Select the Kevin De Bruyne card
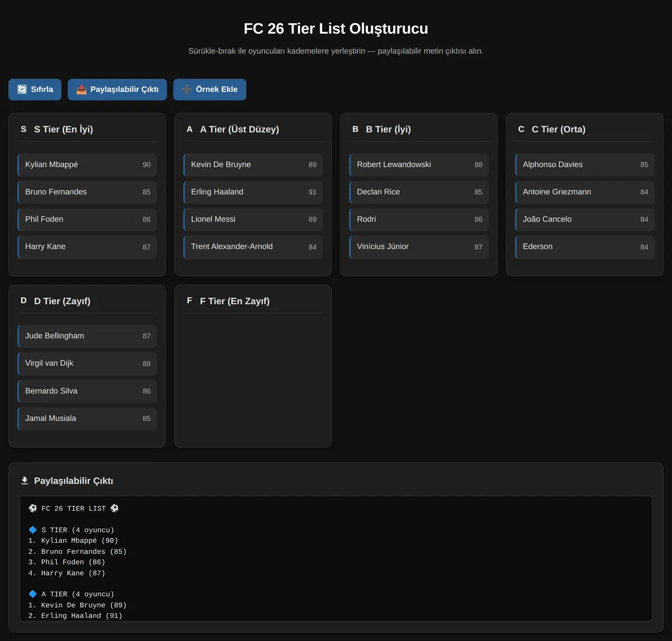Image resolution: width=672 pixels, height=641 pixels. (x=253, y=165)
